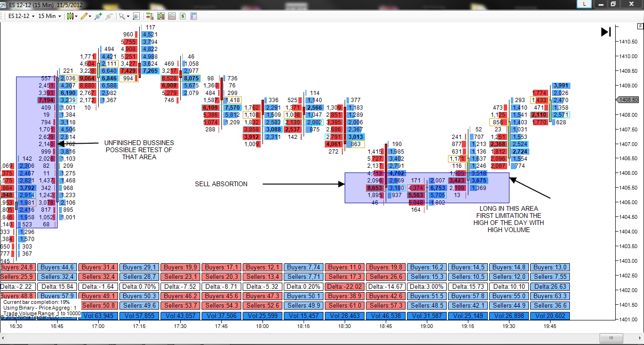Open the pencil drawing tools dropdown

tap(86, 16)
